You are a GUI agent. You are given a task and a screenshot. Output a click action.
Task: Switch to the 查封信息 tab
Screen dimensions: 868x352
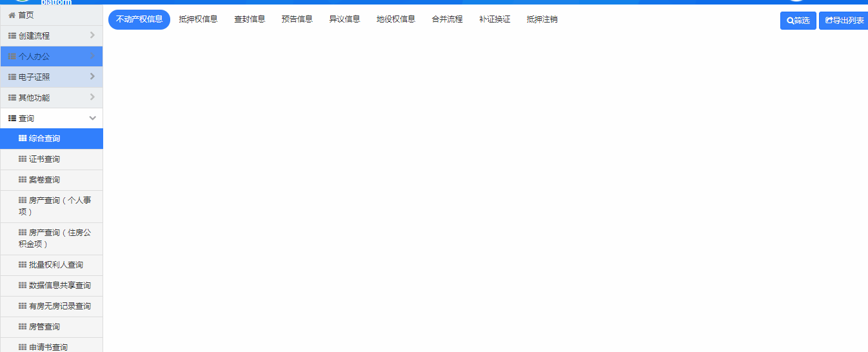point(250,19)
